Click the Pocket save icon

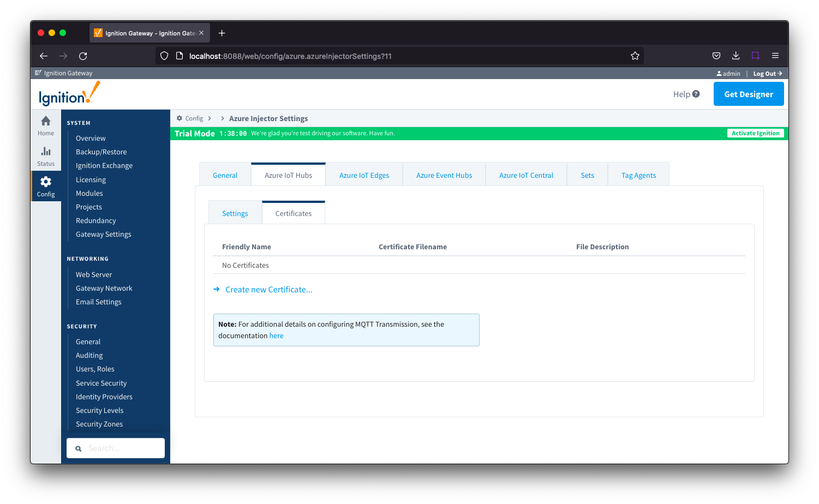[716, 56]
